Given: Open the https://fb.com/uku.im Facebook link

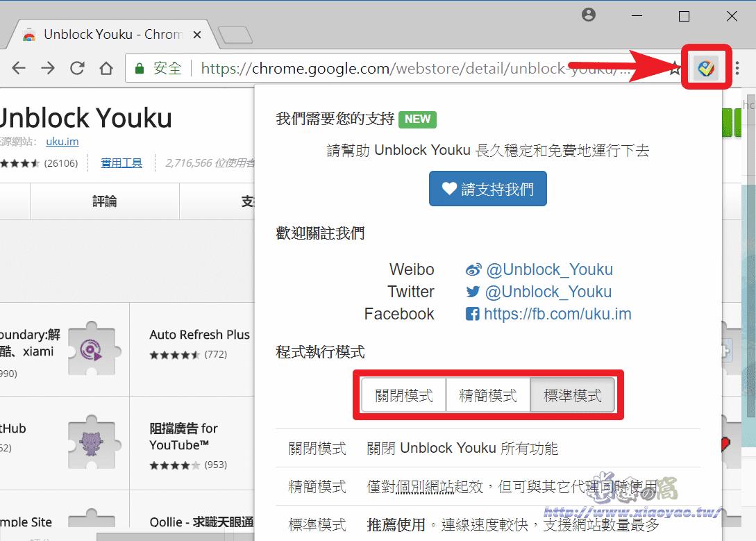Looking at the screenshot, I should coord(557,314).
